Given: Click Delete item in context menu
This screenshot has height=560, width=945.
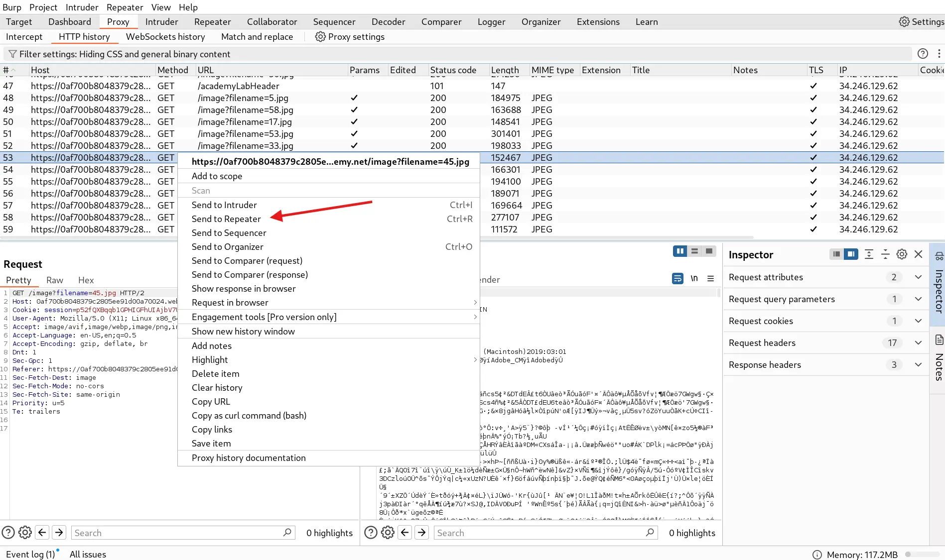Looking at the screenshot, I should [329, 373].
